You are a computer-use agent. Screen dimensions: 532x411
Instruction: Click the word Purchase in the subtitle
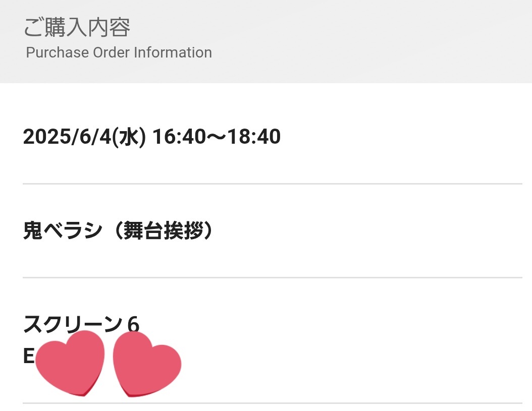tap(58, 52)
